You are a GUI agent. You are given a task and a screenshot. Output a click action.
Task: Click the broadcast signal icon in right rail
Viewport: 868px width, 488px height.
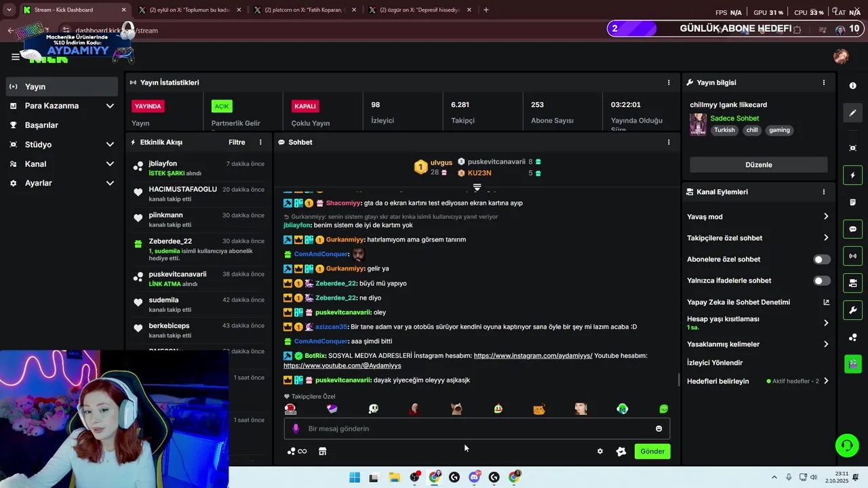click(x=853, y=256)
